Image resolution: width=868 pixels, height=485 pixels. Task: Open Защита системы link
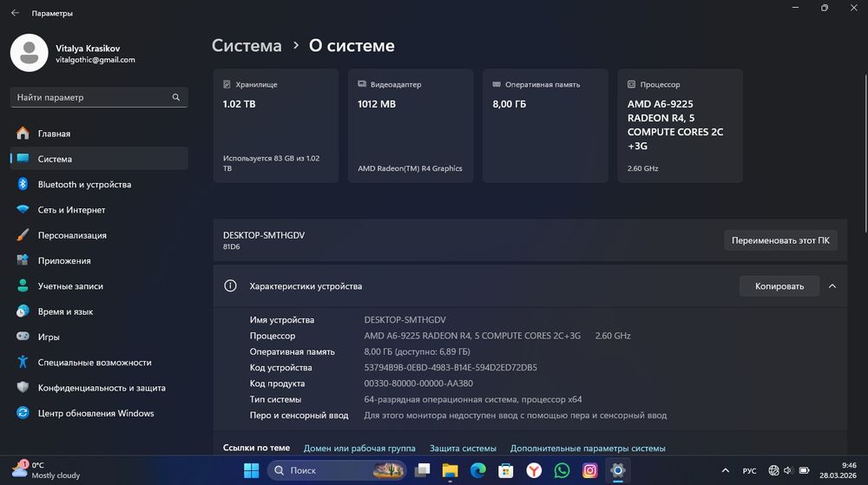click(463, 449)
